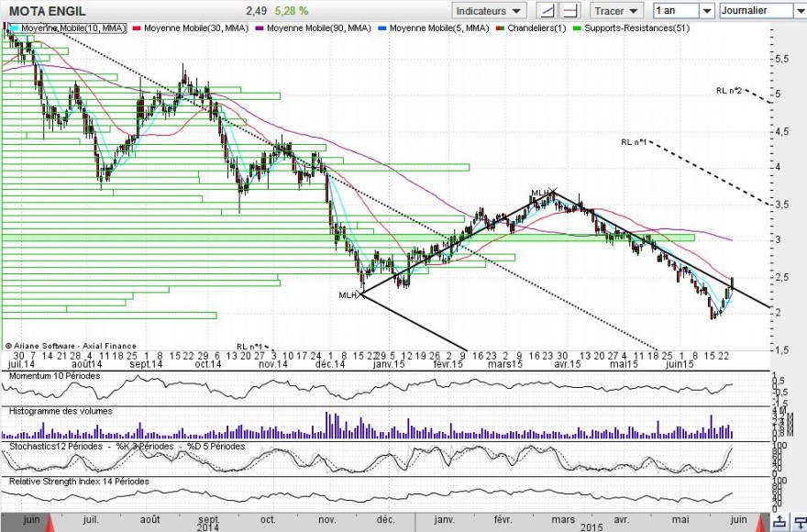Click the 'Momentum 10 Périodes' panel title
The image size is (807, 532).
tap(54, 376)
